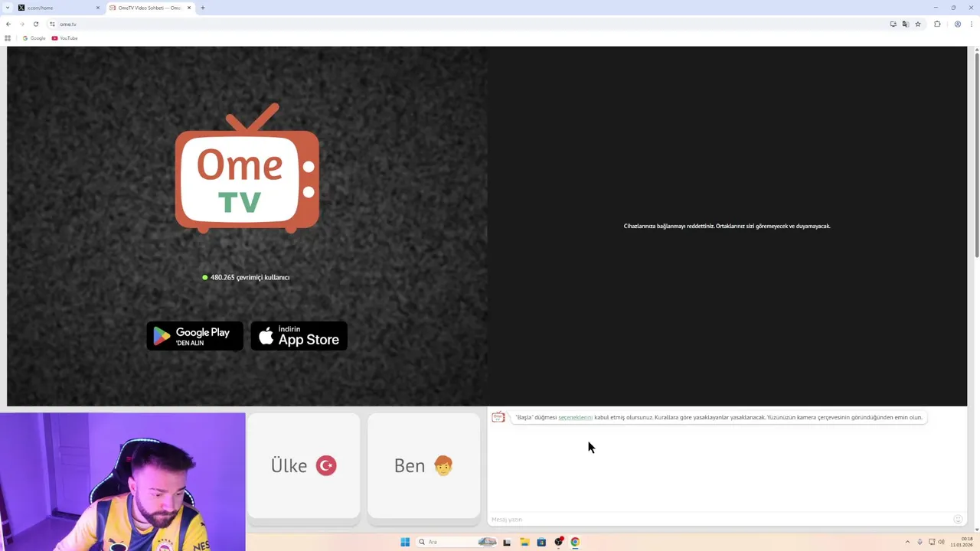
Task: Focus the Mesaj yazın input field
Action: [x=719, y=520]
